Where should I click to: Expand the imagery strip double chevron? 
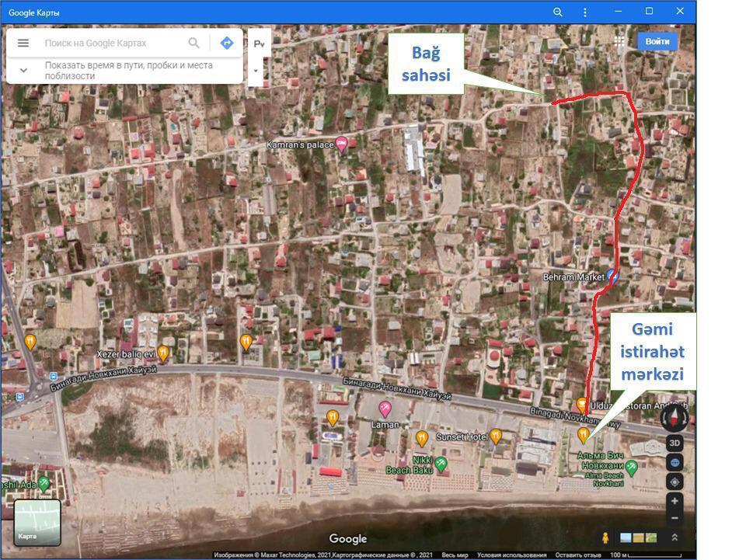click(x=675, y=537)
